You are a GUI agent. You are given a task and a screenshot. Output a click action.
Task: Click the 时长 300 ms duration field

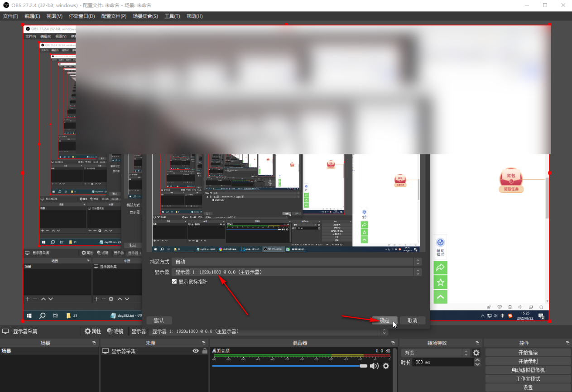coord(442,362)
